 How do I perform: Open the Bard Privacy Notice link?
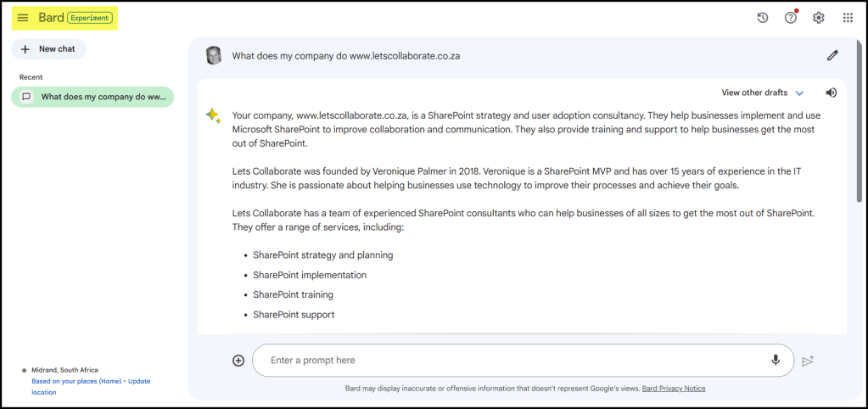click(x=674, y=389)
